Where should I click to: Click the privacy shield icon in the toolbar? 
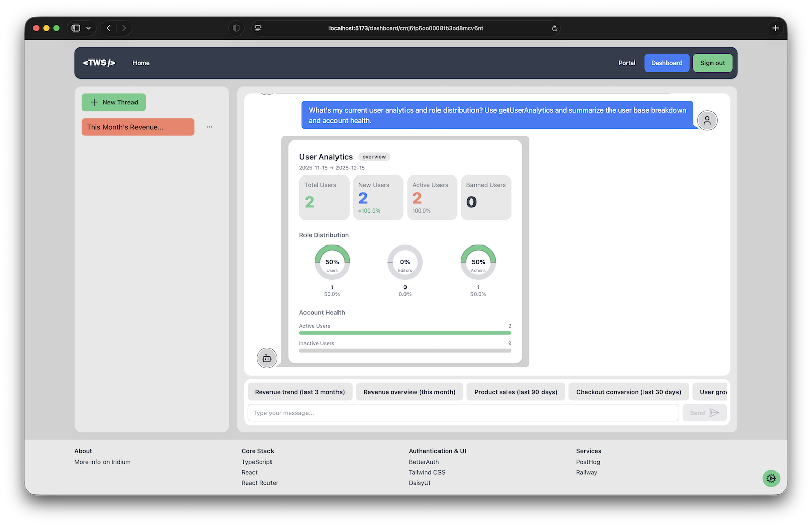click(x=235, y=28)
